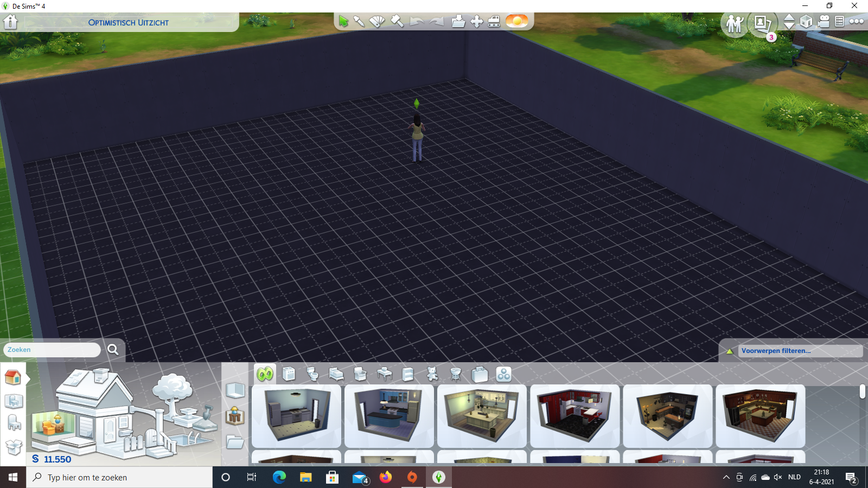
Task: Redo the build action
Action: pyautogui.click(x=436, y=22)
